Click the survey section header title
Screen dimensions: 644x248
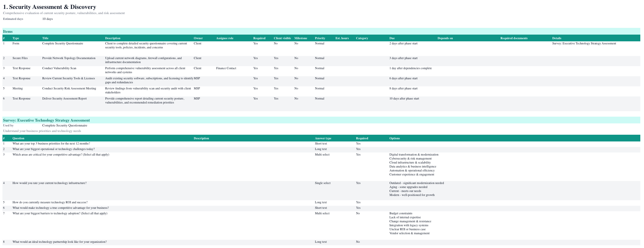[46, 120]
